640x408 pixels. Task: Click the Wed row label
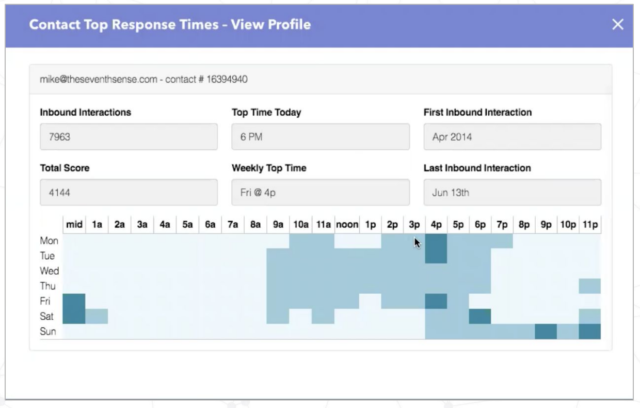tap(49, 271)
